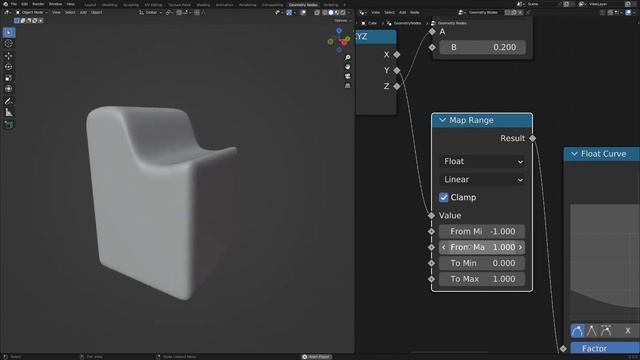This screenshot has height=360, width=640.
Task: Open the 3D viewport Object menu
Action: [96, 13]
